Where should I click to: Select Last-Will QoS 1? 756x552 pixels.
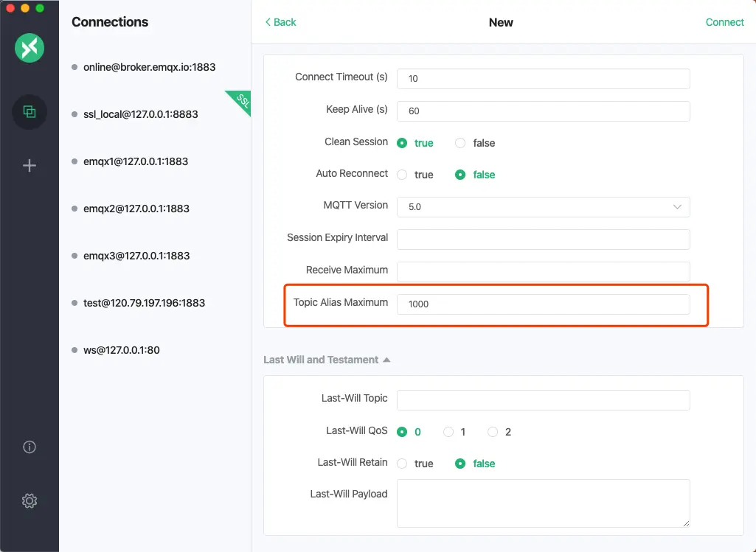point(448,432)
